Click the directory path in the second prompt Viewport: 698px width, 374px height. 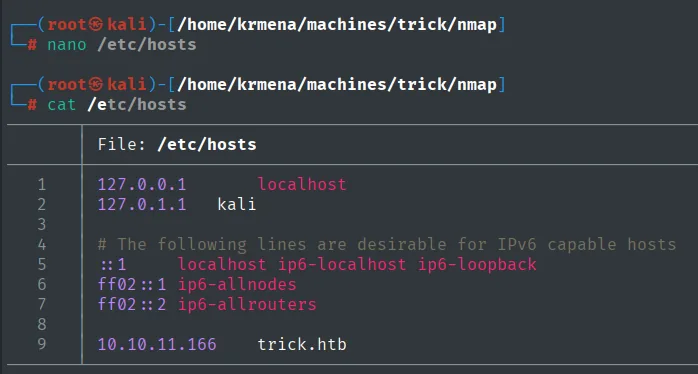(x=337, y=85)
